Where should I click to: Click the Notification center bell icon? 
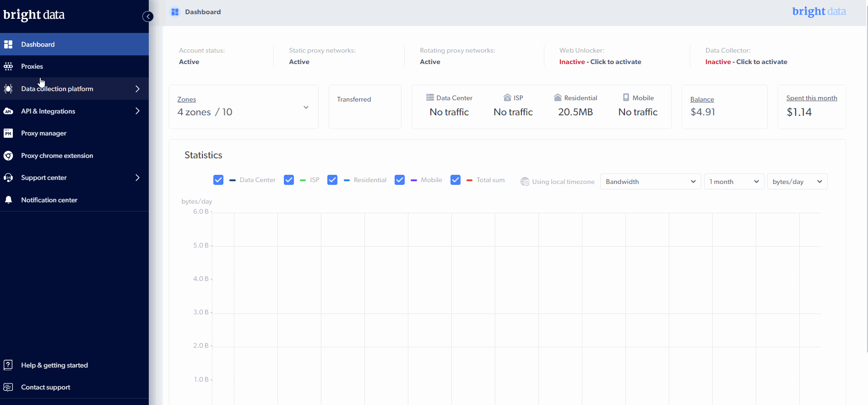coord(8,200)
